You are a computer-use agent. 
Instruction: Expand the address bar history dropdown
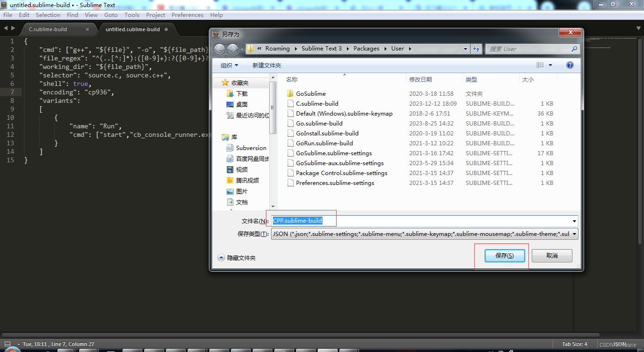pos(465,49)
